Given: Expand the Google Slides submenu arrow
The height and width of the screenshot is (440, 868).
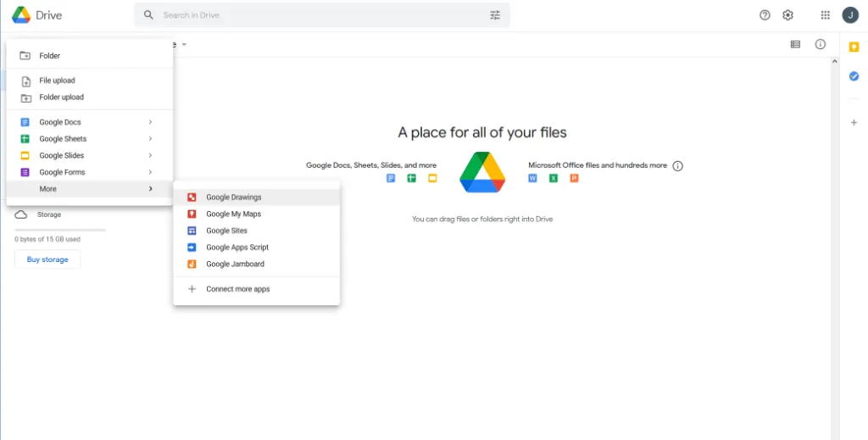Looking at the screenshot, I should (x=150, y=155).
